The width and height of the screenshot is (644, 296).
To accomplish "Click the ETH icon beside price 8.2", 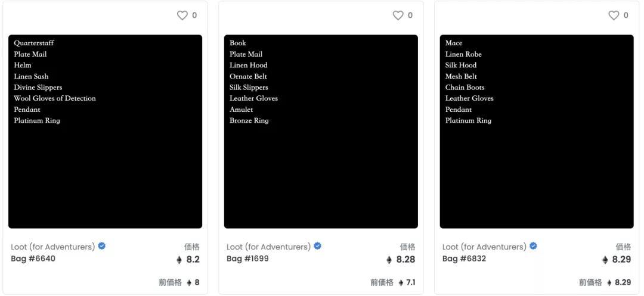I will [x=179, y=260].
